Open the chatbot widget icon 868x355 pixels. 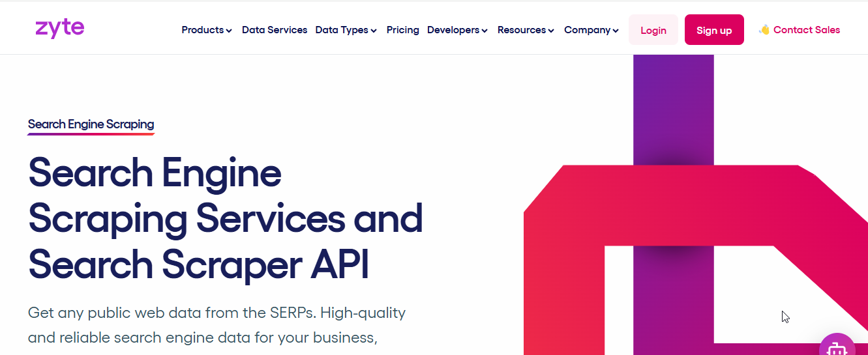(x=837, y=347)
